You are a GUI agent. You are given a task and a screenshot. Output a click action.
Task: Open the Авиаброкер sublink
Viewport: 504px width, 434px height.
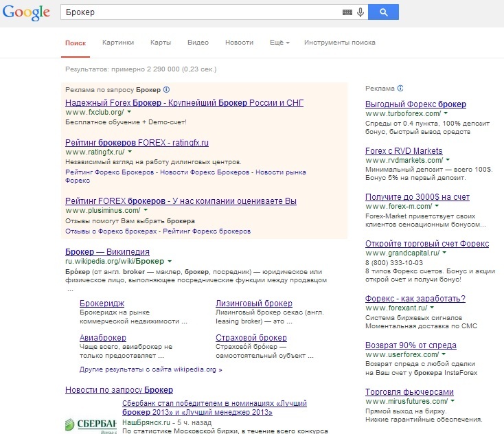pos(103,338)
